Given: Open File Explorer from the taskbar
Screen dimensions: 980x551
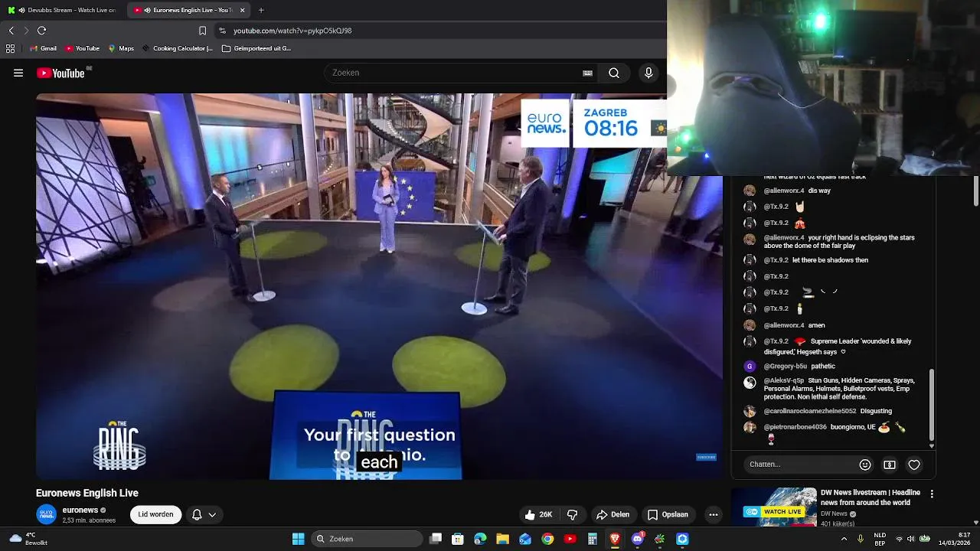Looking at the screenshot, I should 503,539.
